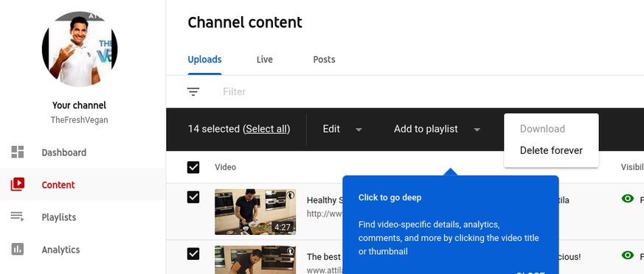
Task: Open the Analytics bar chart icon
Action: pos(18,249)
